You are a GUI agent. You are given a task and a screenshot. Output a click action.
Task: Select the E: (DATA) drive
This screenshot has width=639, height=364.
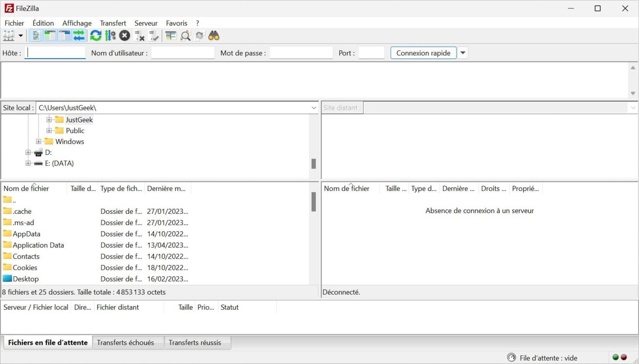pos(59,163)
